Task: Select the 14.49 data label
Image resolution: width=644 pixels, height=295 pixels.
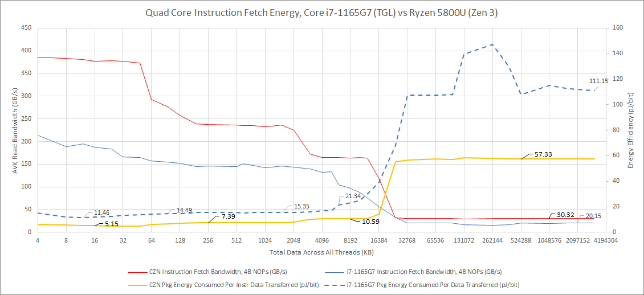Action: point(185,211)
